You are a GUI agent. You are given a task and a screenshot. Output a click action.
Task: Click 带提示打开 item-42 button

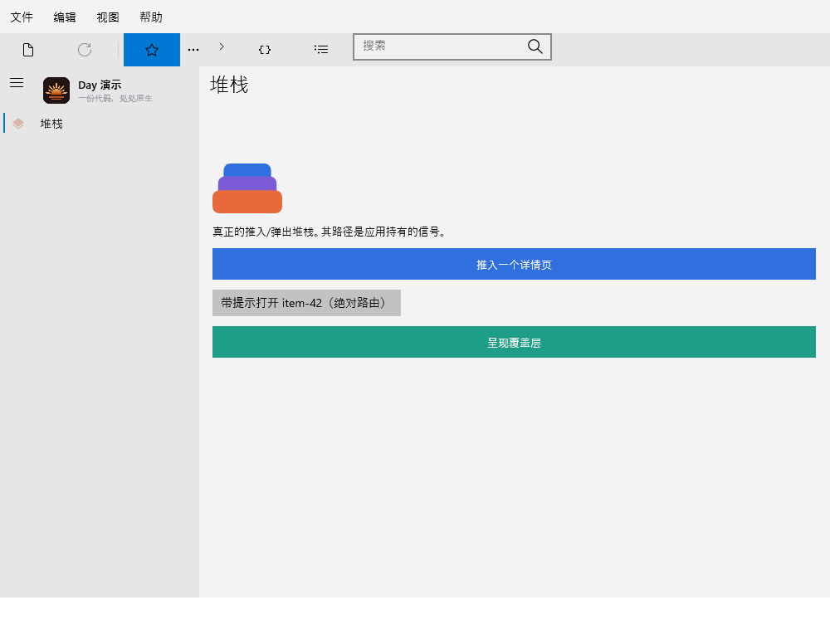[x=306, y=303]
